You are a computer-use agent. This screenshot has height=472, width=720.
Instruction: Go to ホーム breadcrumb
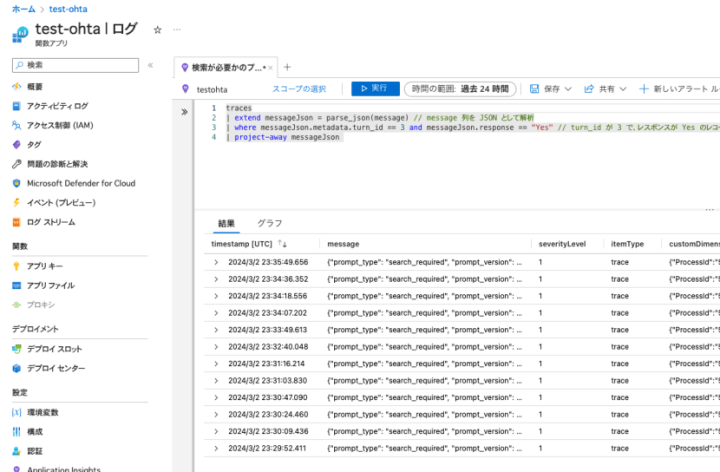(x=22, y=9)
